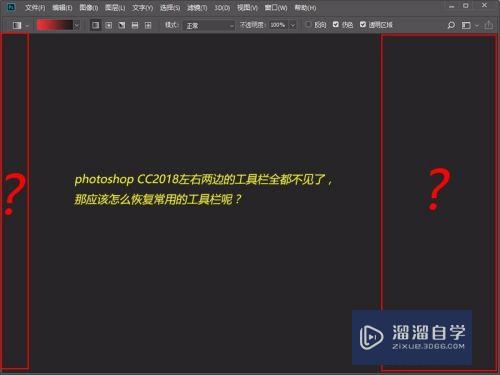Uncheck the 仿色 dither checkbox
Image resolution: width=500 pixels, height=375 pixels.
pos(336,24)
